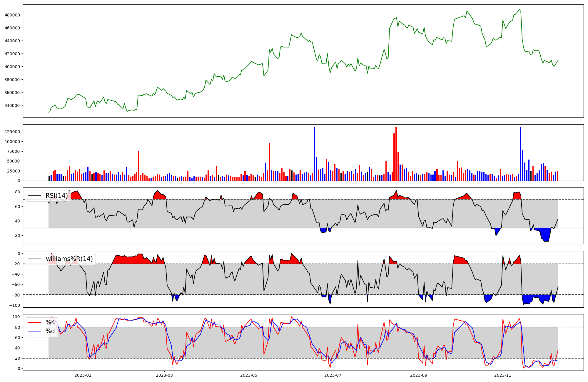The image size is (588, 382).
Task: Click the tallest blue volume bar in November
Action: click(521, 153)
